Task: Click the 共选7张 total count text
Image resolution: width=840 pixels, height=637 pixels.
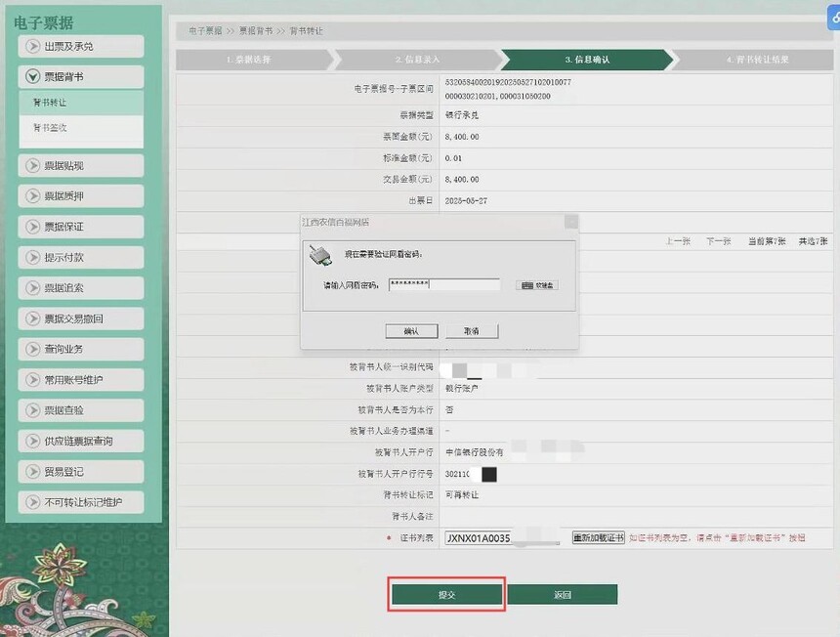Action: point(814,241)
